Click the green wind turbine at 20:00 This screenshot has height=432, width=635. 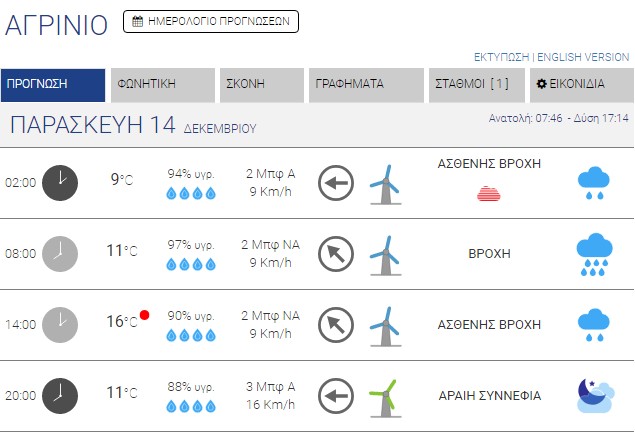pos(381,396)
